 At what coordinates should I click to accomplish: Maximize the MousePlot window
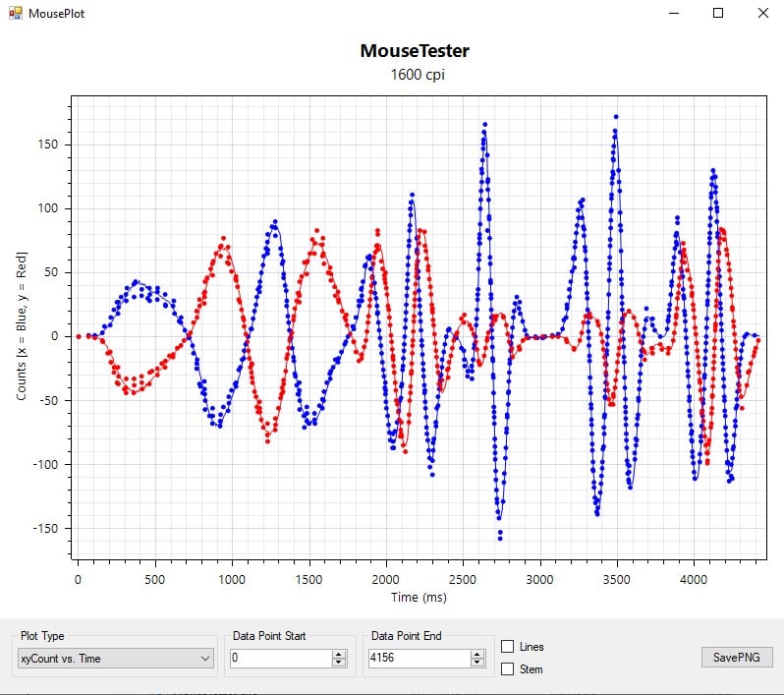[x=718, y=14]
